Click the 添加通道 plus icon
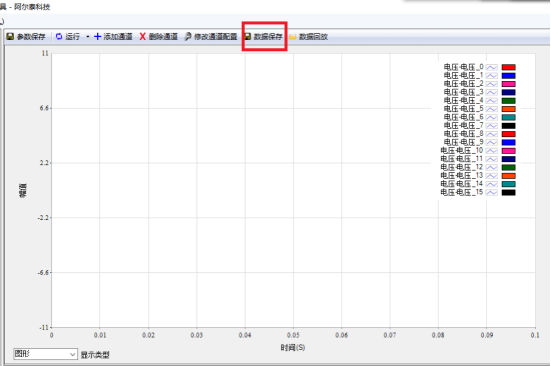Screen dimensions: 551x366 coord(98,37)
